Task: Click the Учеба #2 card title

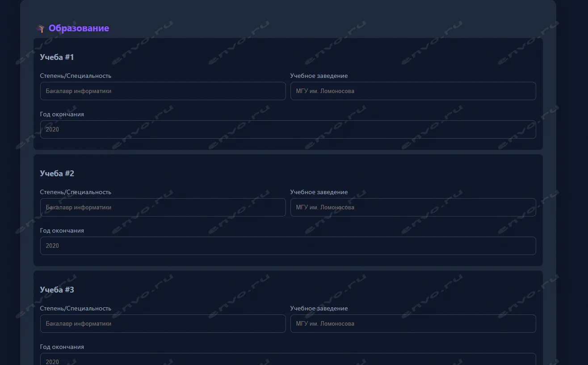Action: click(57, 174)
